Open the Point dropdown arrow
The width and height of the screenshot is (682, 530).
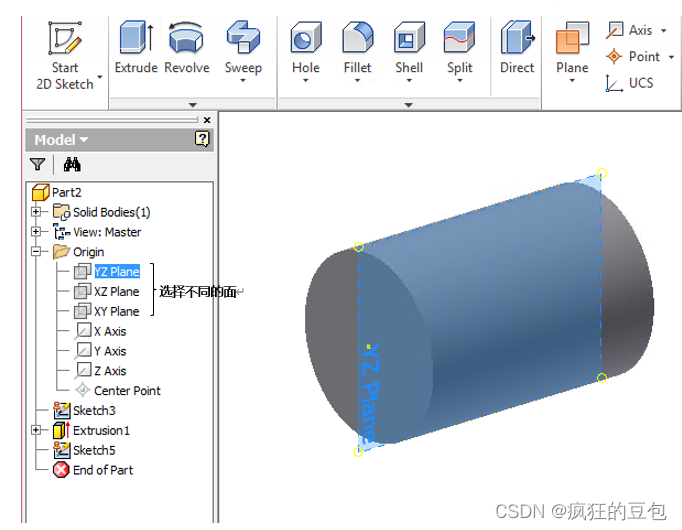click(x=670, y=57)
